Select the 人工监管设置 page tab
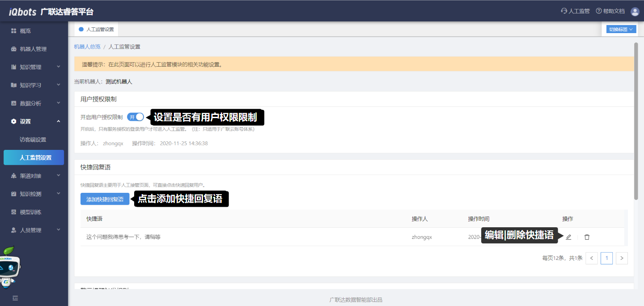 point(97,30)
